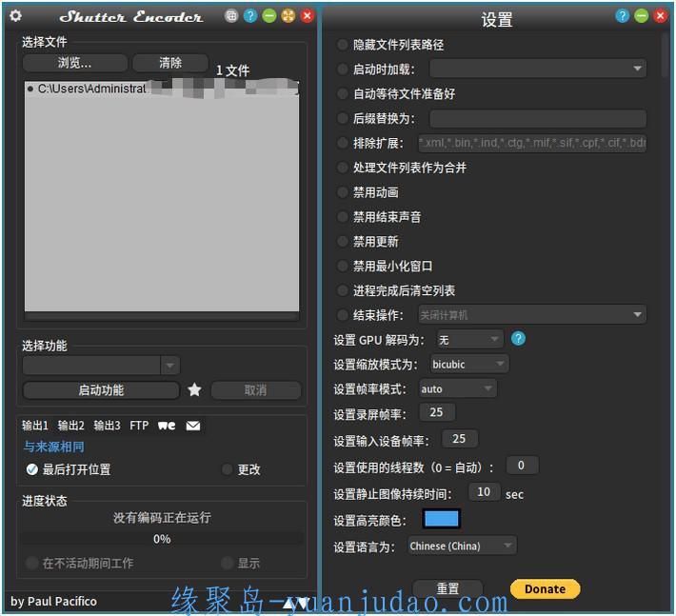Click the 与来源相同 destination link
This screenshot has height=616, width=676.
pyautogui.click(x=54, y=447)
